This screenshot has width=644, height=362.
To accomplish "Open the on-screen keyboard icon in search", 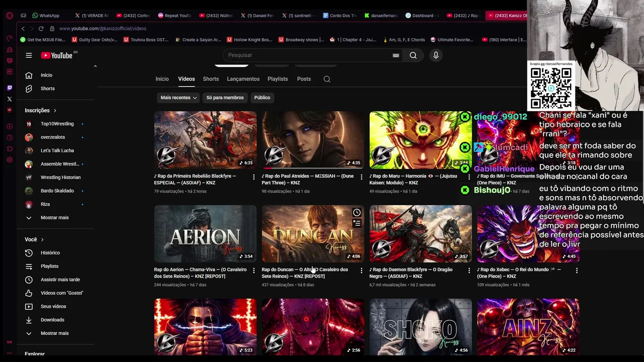I will pyautogui.click(x=396, y=55).
